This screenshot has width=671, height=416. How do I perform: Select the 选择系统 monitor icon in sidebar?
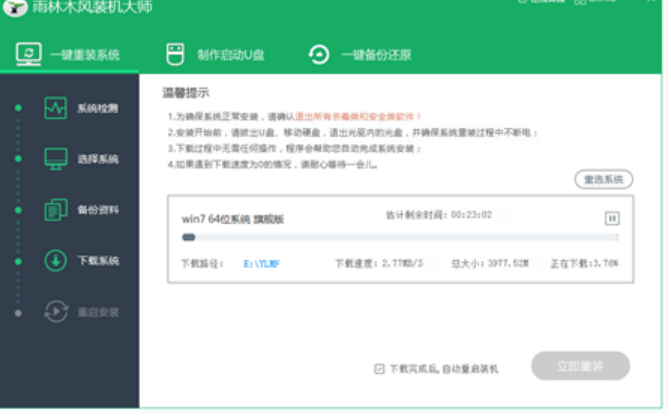point(56,158)
